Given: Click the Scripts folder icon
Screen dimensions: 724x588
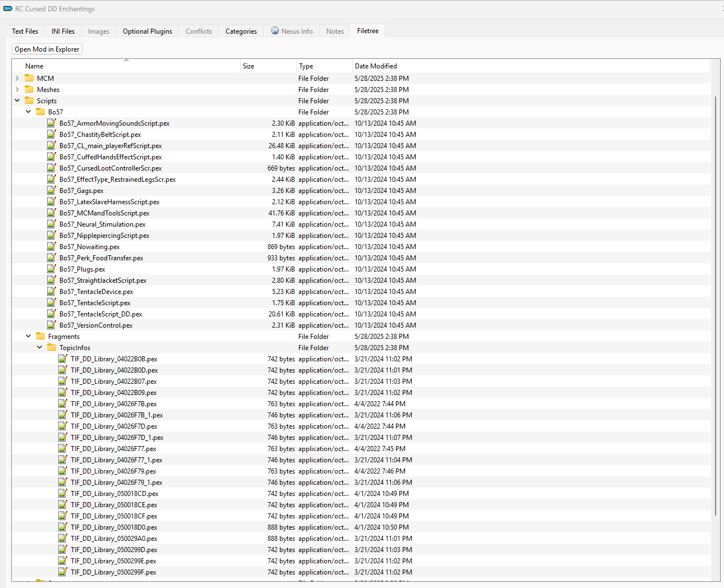Looking at the screenshot, I should click(x=29, y=101).
